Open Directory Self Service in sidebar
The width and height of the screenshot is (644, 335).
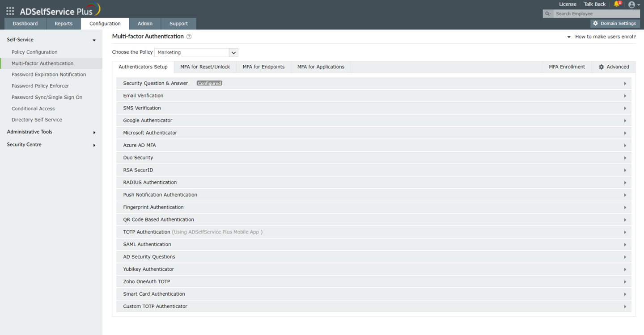37,120
